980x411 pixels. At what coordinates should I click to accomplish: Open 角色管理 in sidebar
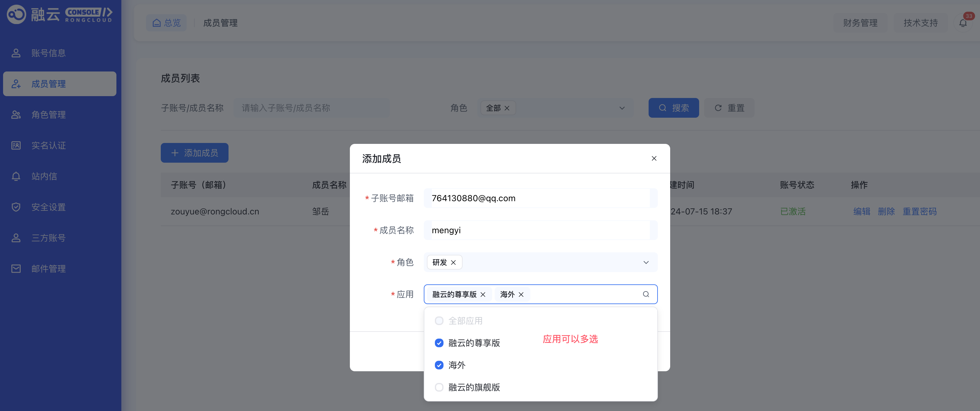[48, 115]
